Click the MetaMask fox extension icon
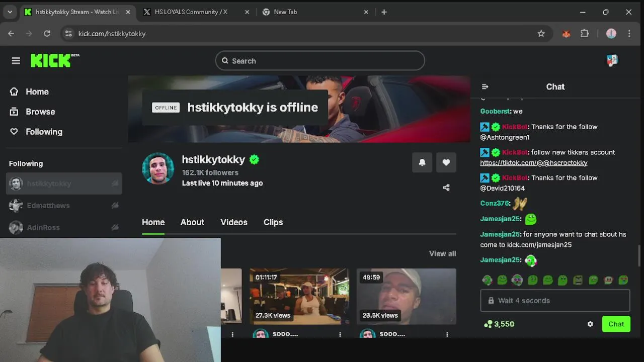The height and width of the screenshot is (362, 644). pyautogui.click(x=567, y=34)
